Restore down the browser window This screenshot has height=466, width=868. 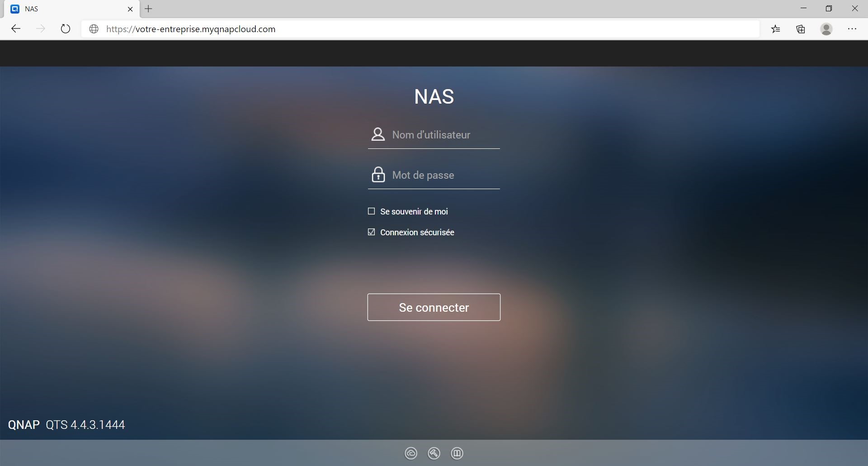point(829,9)
